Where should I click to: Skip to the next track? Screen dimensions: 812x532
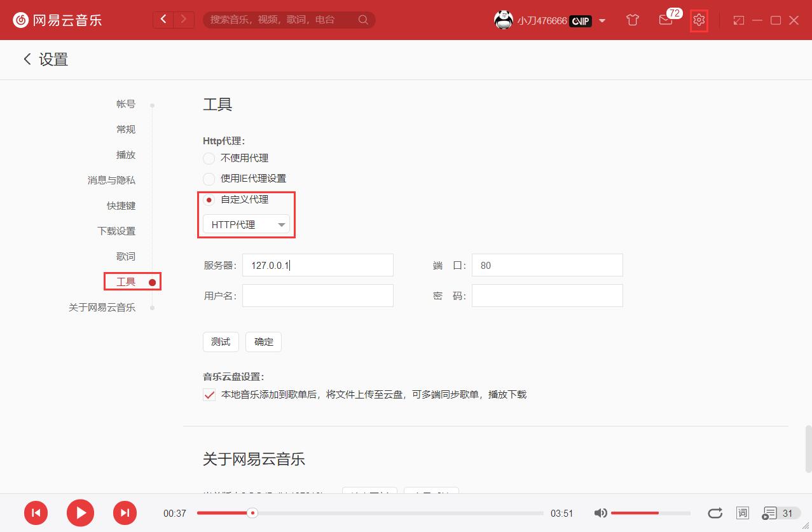pos(125,513)
